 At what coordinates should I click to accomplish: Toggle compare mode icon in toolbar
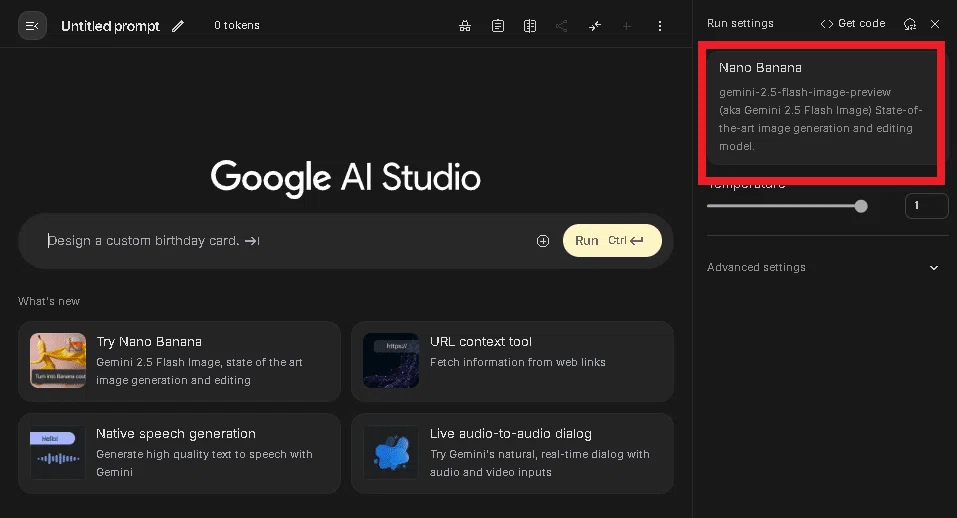pyautogui.click(x=530, y=26)
